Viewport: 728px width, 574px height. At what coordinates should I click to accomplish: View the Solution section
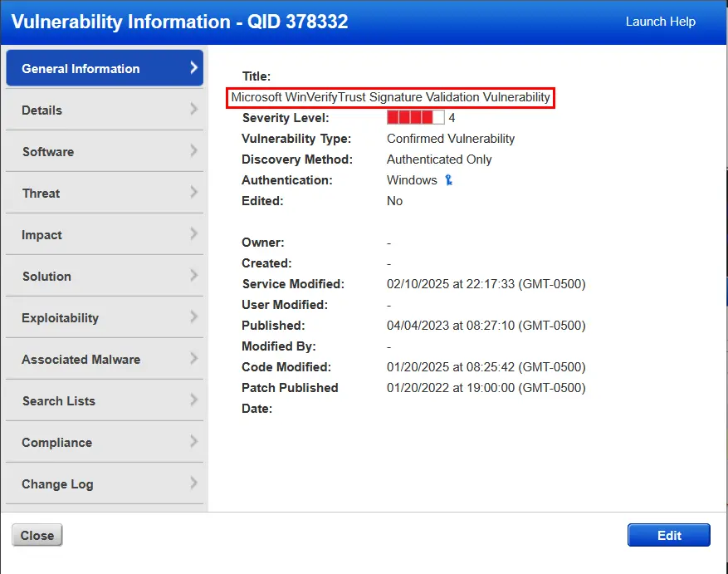tap(105, 276)
